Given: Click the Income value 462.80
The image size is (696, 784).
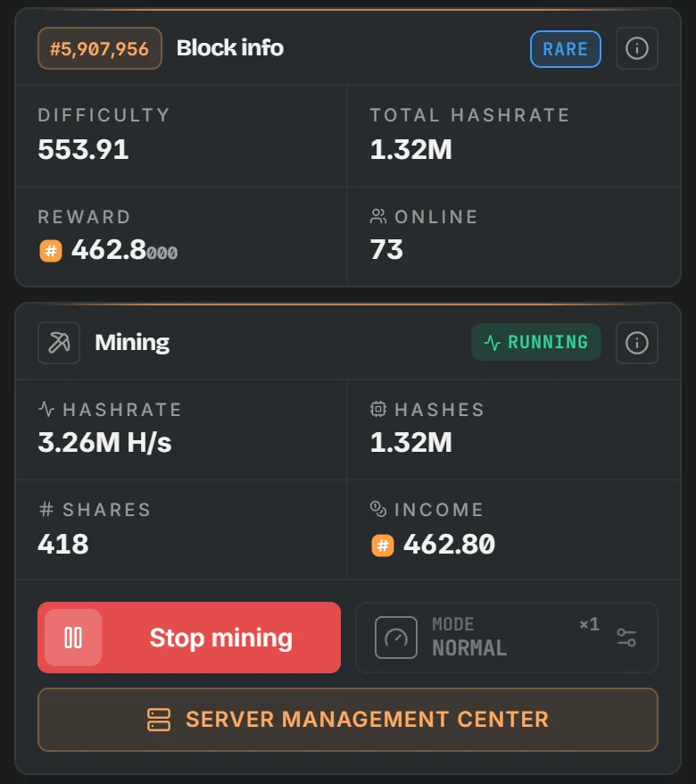Looking at the screenshot, I should pyautogui.click(x=449, y=544).
